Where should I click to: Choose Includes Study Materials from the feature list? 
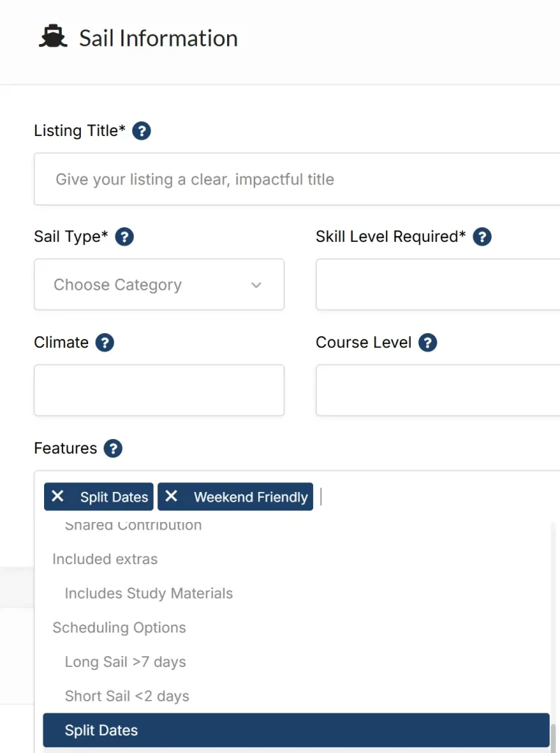pos(148,593)
